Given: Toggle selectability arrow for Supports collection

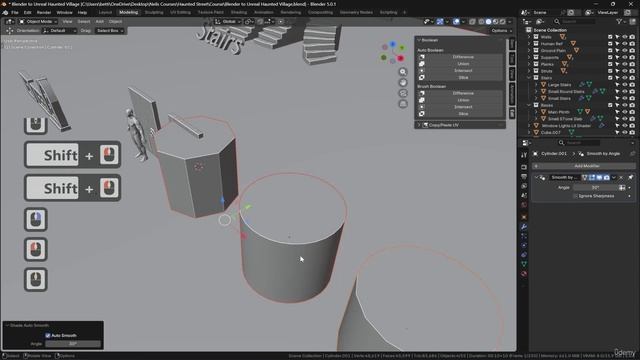Looking at the screenshot, I should point(618,58).
